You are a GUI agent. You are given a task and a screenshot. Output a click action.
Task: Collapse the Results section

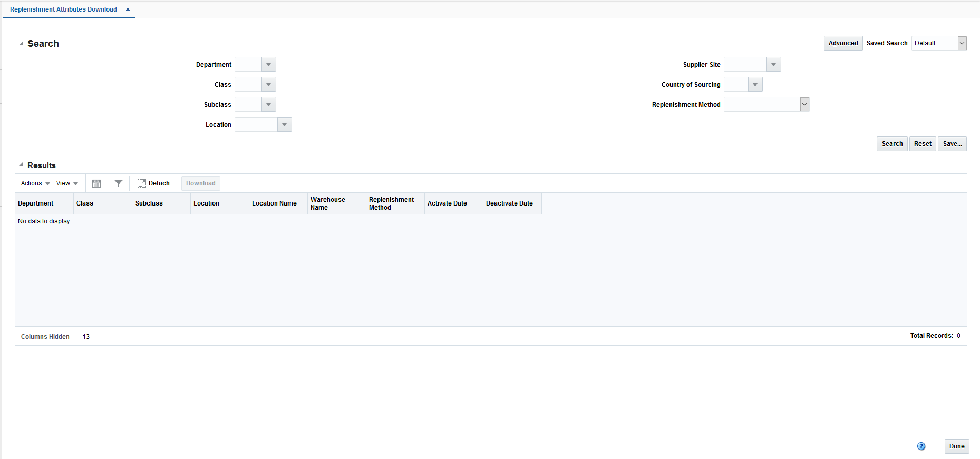[x=21, y=165]
